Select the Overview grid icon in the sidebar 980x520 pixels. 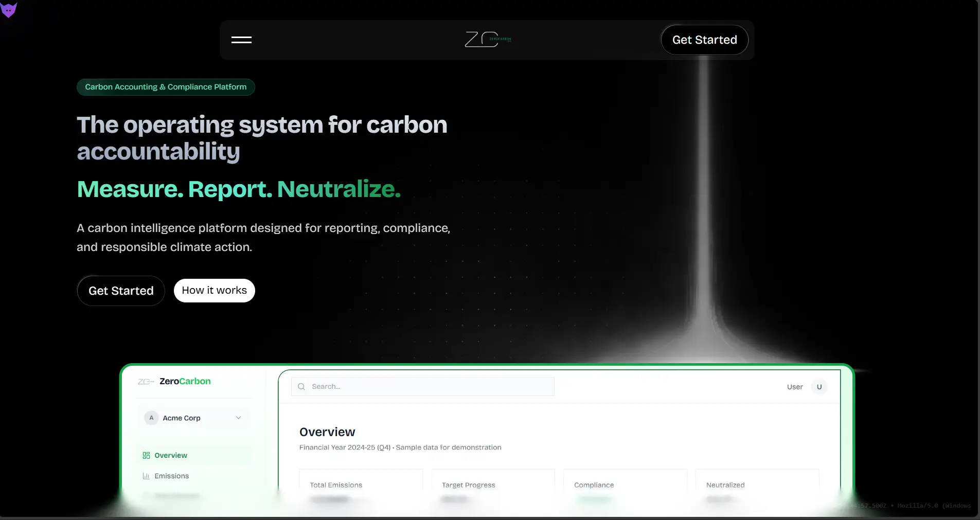tap(146, 455)
